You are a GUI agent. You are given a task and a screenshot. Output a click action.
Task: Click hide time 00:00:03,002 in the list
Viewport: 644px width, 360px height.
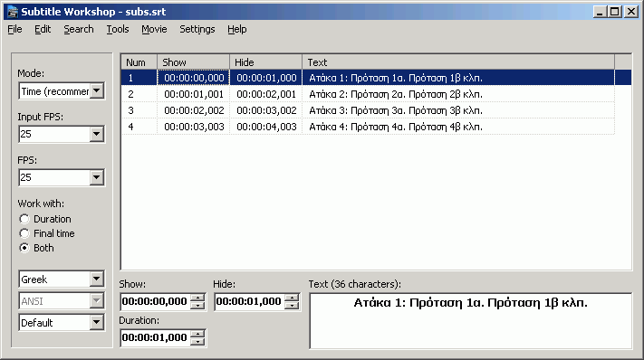pyautogui.click(x=266, y=110)
